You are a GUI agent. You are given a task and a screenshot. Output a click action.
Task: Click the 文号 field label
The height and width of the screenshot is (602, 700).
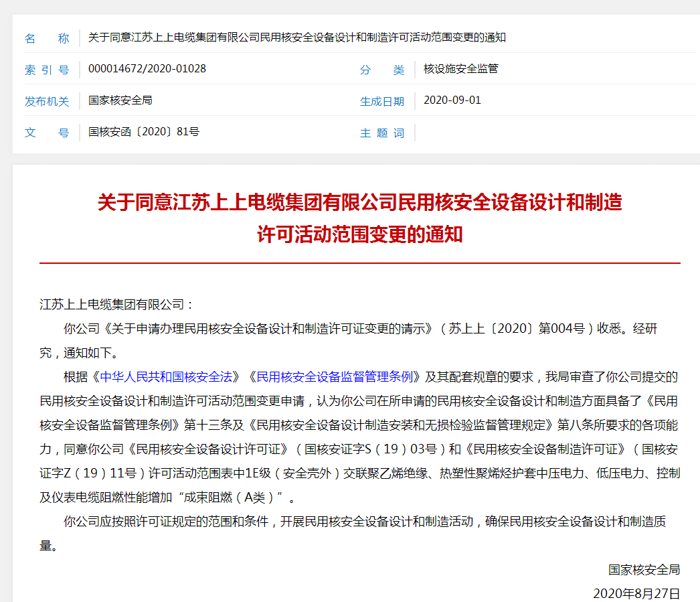tap(47, 133)
